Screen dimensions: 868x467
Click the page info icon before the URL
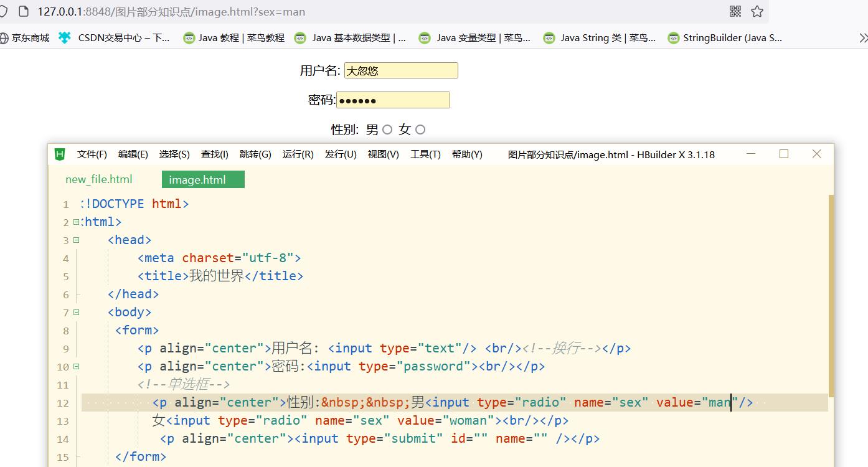pos(24,11)
